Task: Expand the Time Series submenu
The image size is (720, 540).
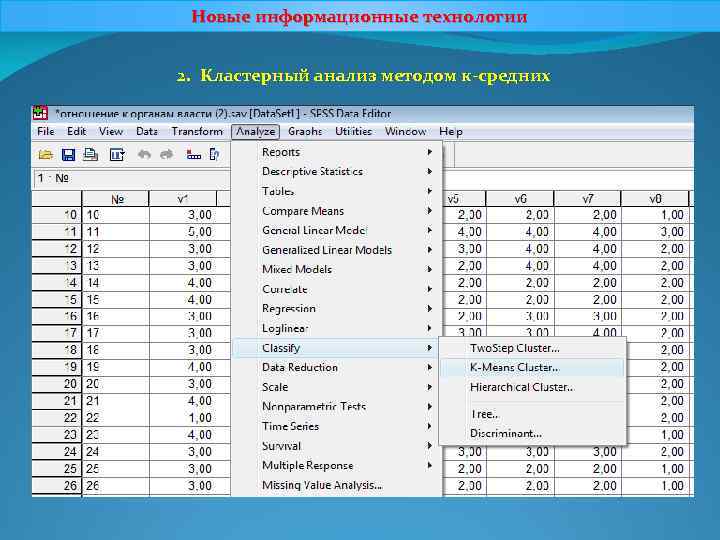Action: click(337, 426)
